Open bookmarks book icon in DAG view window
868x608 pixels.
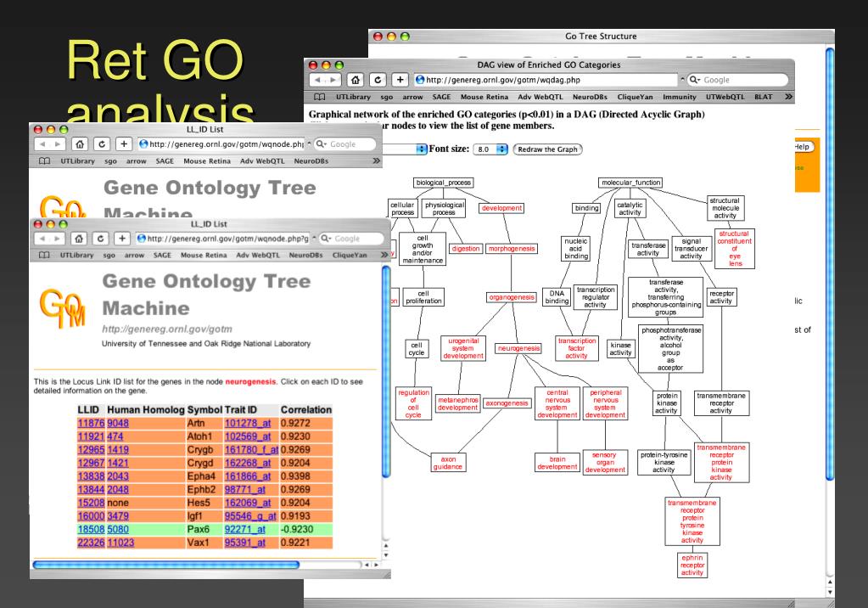click(x=319, y=97)
